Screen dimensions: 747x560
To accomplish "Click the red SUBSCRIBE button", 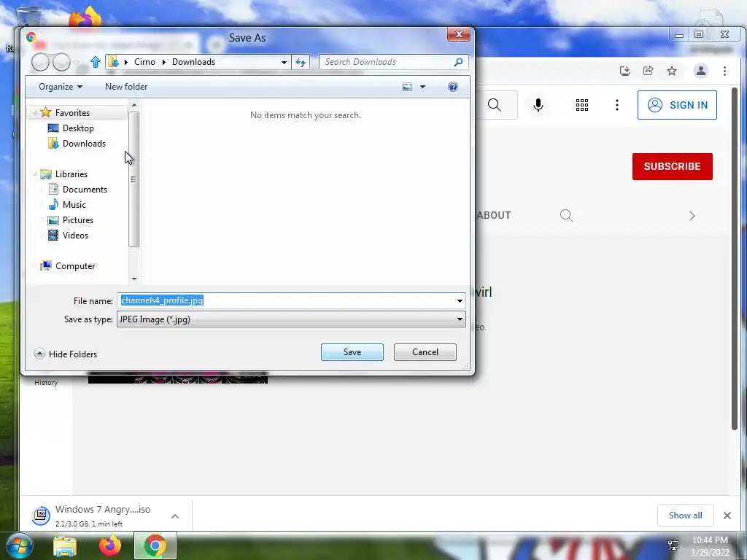I will tap(672, 166).
